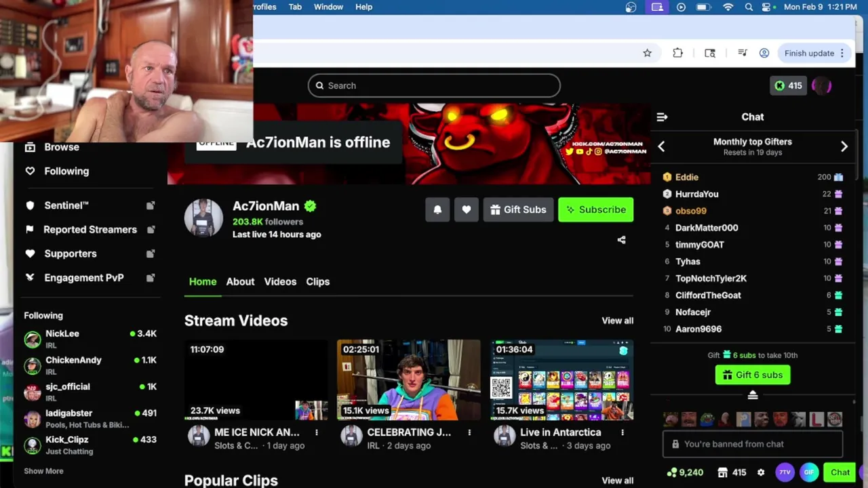Go to previous leaderboard with the left chevron
This screenshot has width=868, height=488.
coord(661,146)
